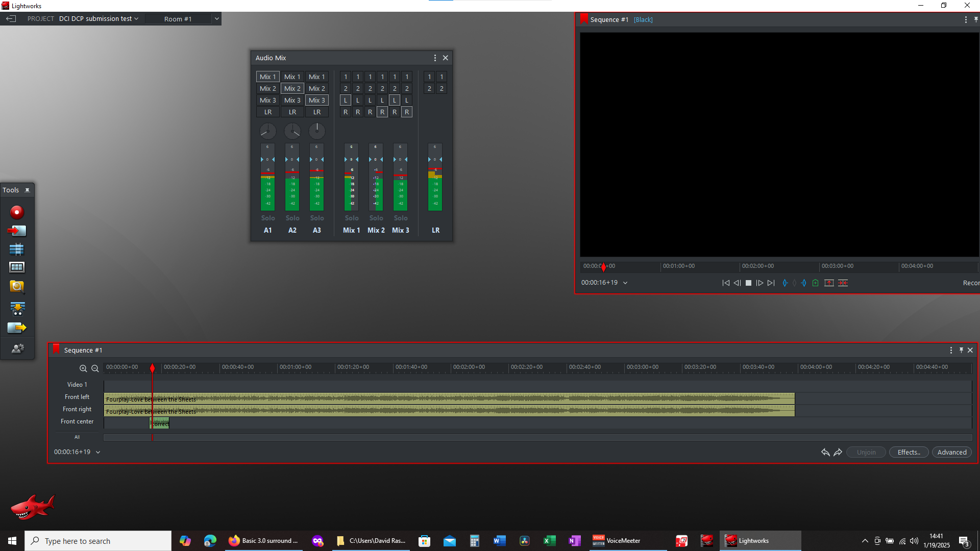Screen dimensions: 980x551
Task: Jump to end of sequence in viewer
Action: point(771,283)
